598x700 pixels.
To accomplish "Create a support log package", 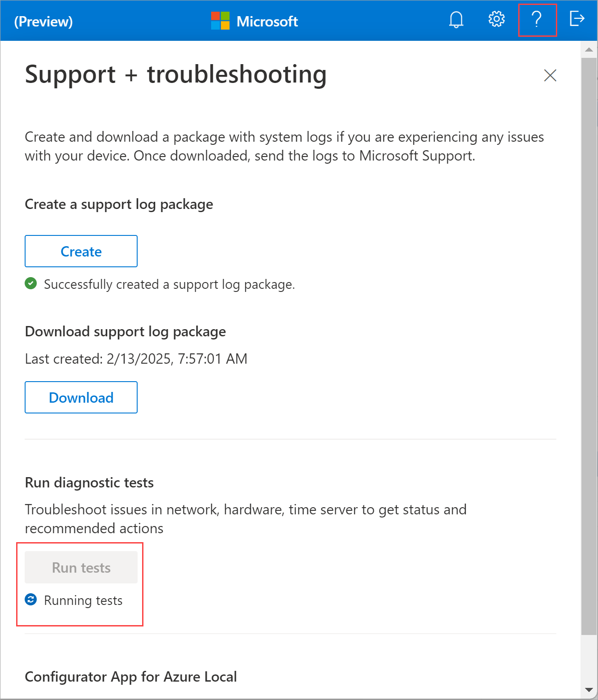I will coord(81,251).
